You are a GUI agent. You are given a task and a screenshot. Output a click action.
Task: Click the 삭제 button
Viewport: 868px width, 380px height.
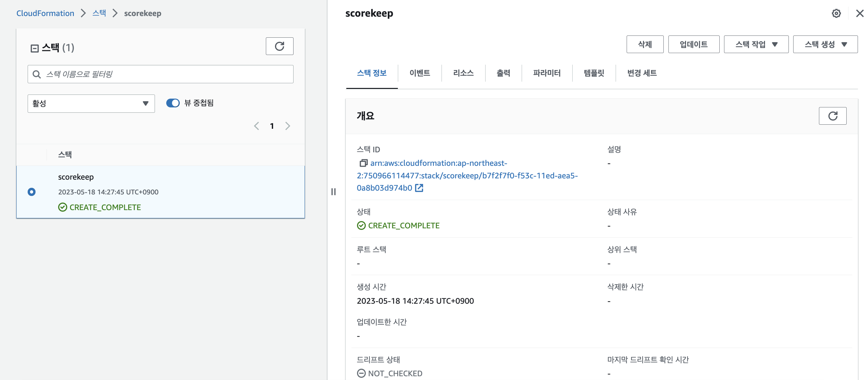tap(645, 44)
